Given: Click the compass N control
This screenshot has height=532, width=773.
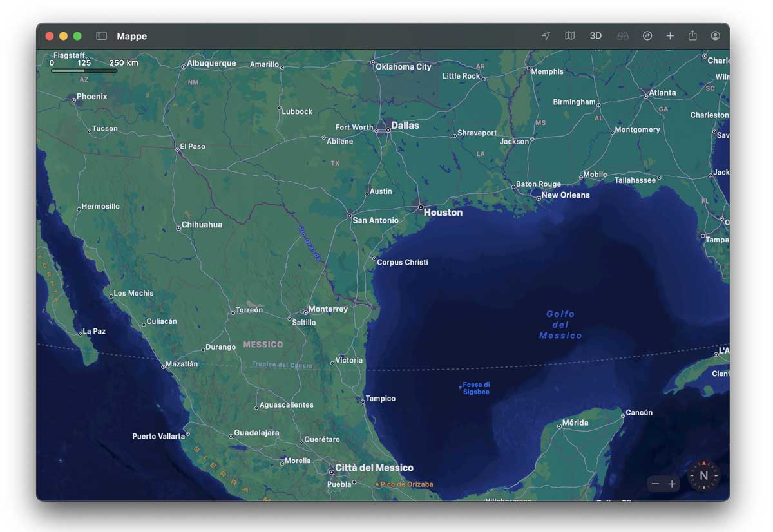Looking at the screenshot, I should pyautogui.click(x=703, y=476).
